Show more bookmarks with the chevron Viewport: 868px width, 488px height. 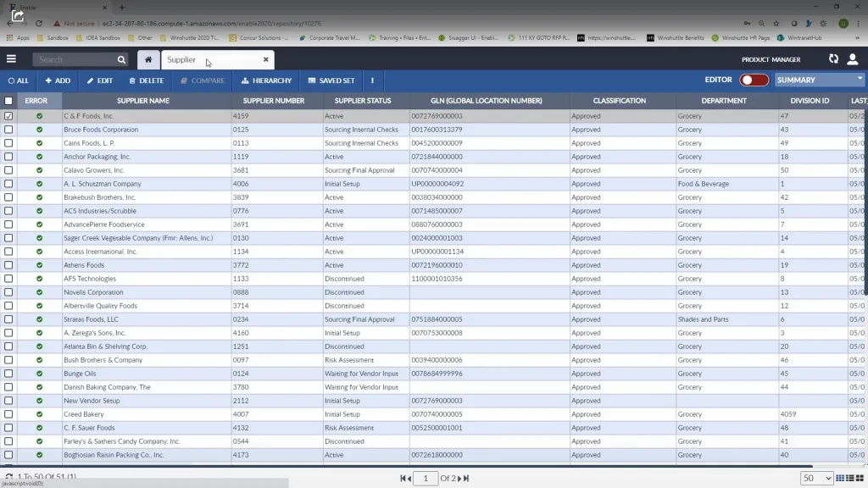pos(858,37)
